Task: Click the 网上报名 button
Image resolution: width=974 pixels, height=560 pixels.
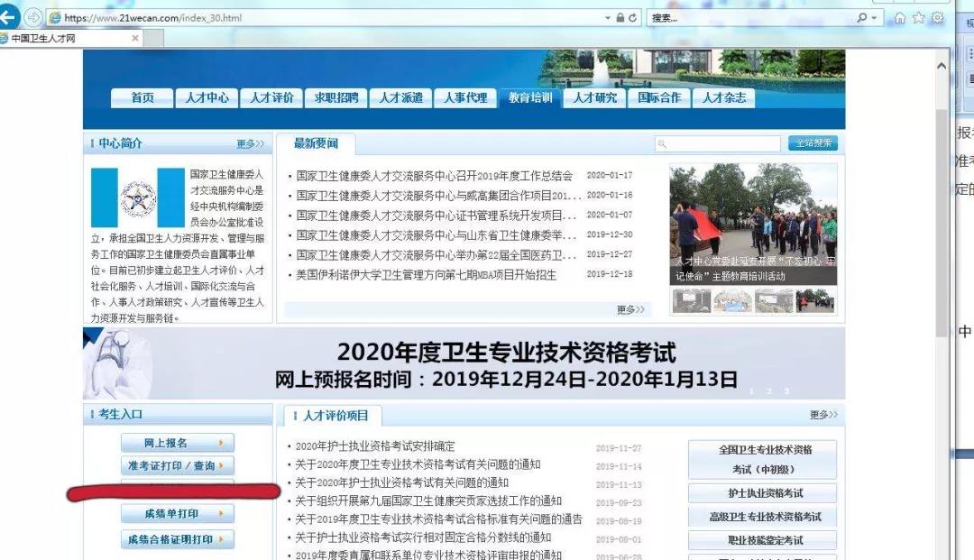Action: pyautogui.click(x=178, y=443)
